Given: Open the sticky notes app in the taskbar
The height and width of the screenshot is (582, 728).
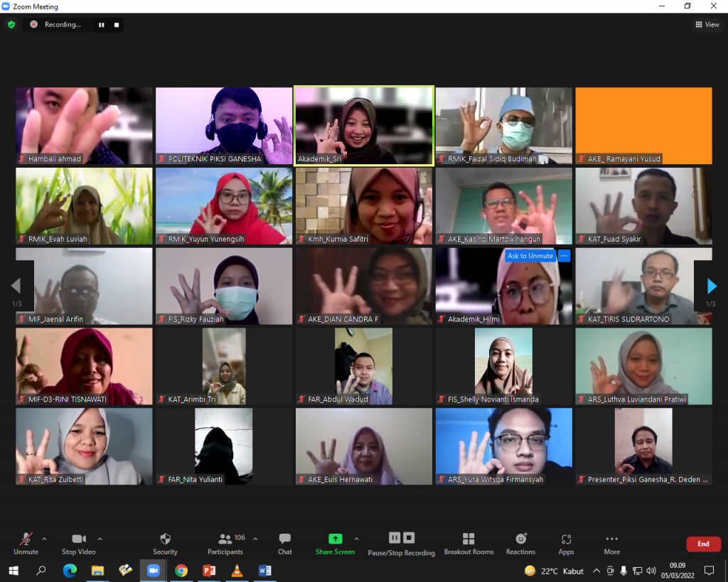Looking at the screenshot, I should tap(125, 571).
